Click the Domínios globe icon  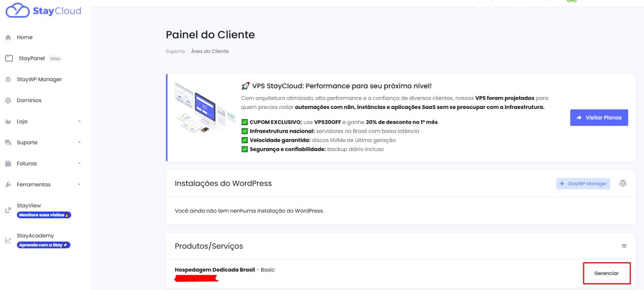coord(8,101)
